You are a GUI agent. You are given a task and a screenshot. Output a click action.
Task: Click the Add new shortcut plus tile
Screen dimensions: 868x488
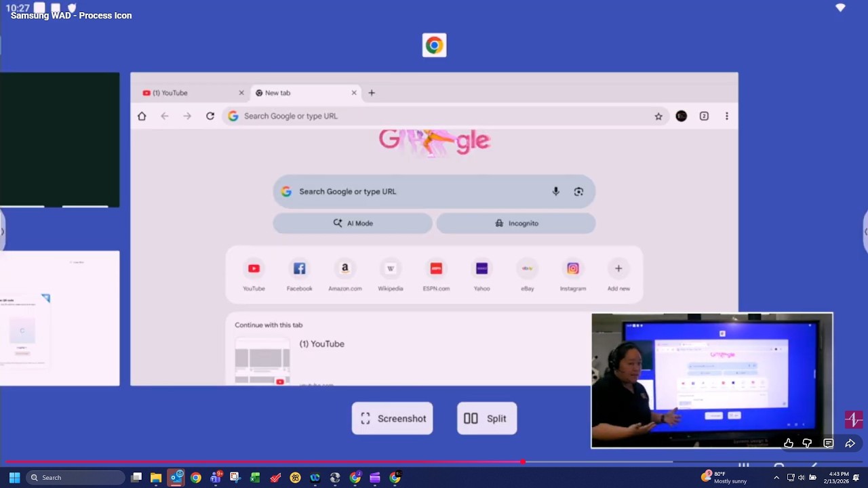[x=618, y=275]
